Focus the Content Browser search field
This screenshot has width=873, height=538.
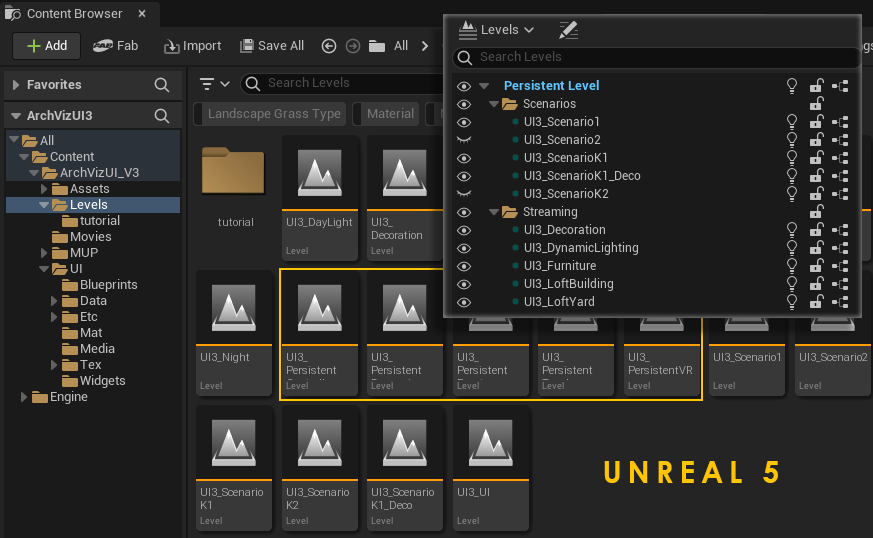pyautogui.click(x=343, y=84)
